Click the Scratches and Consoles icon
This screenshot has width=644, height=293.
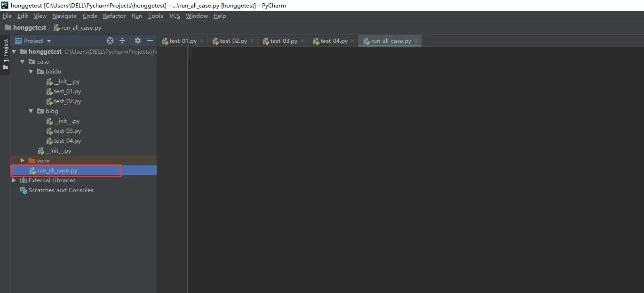coord(24,190)
